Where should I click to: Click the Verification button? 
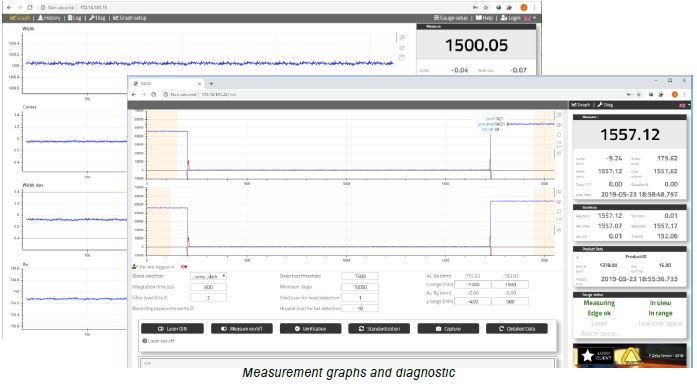(x=311, y=329)
